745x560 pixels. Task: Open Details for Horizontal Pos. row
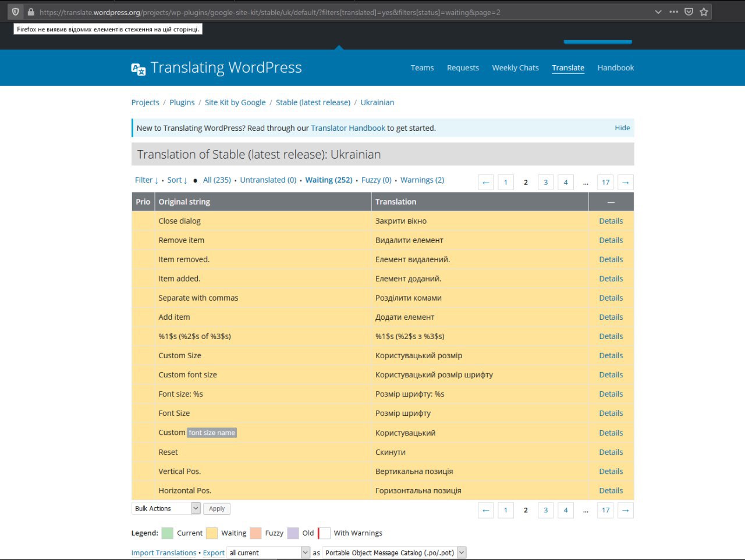pyautogui.click(x=611, y=491)
